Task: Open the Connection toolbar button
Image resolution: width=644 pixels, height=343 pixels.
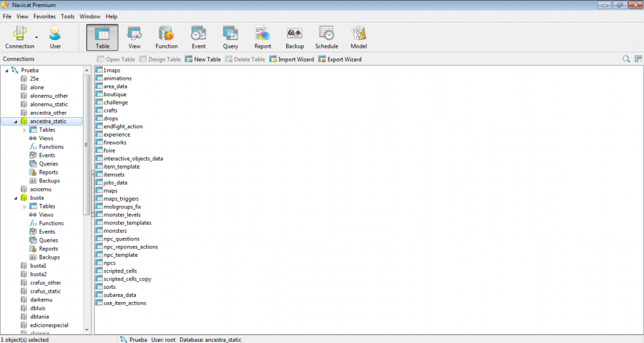Action: click(x=19, y=37)
